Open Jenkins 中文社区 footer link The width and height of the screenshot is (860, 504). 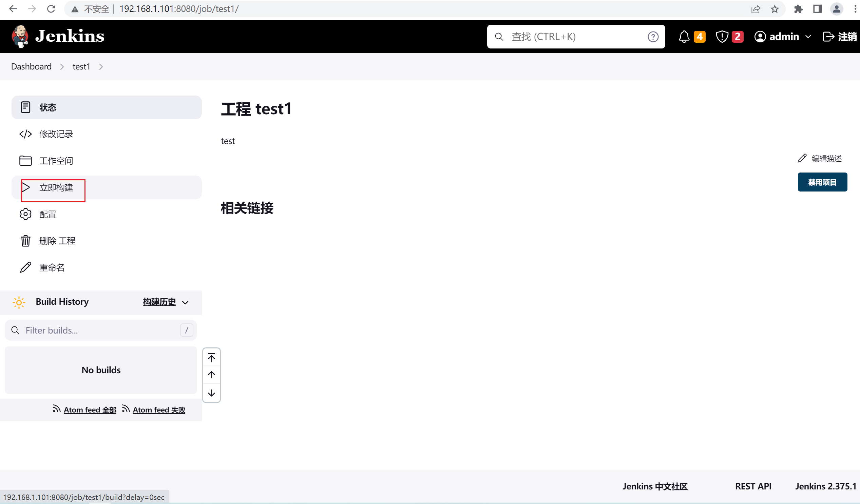(x=655, y=486)
